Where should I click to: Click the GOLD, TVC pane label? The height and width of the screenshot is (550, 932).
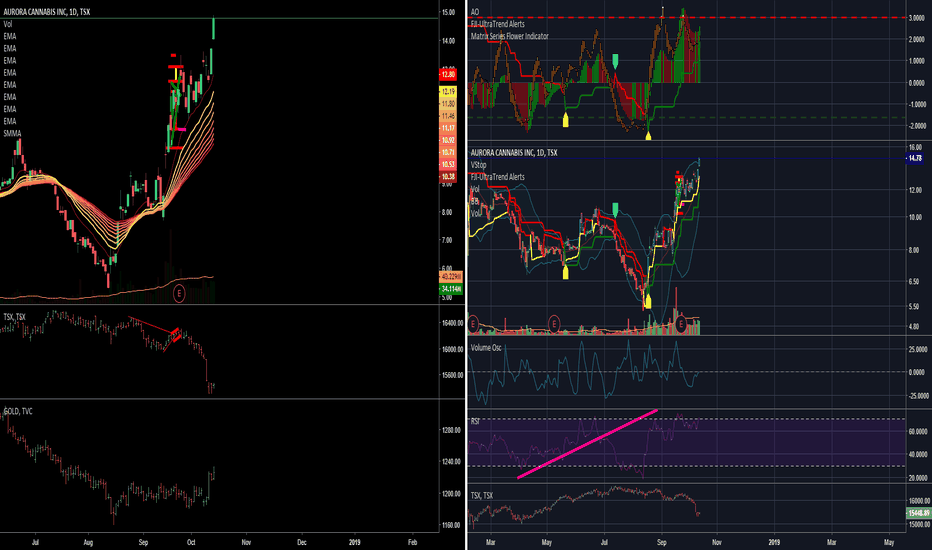tap(18, 411)
